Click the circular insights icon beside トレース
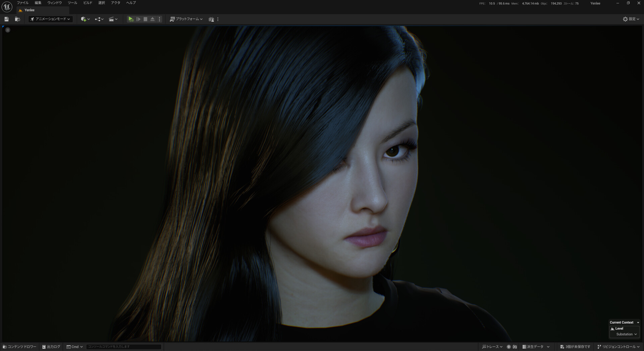 (x=509, y=347)
